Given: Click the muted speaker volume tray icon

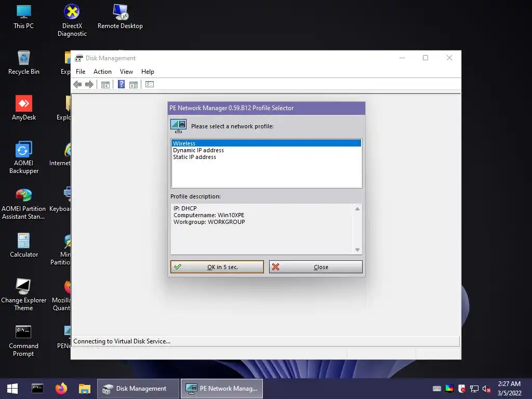Looking at the screenshot, I should tap(486, 389).
